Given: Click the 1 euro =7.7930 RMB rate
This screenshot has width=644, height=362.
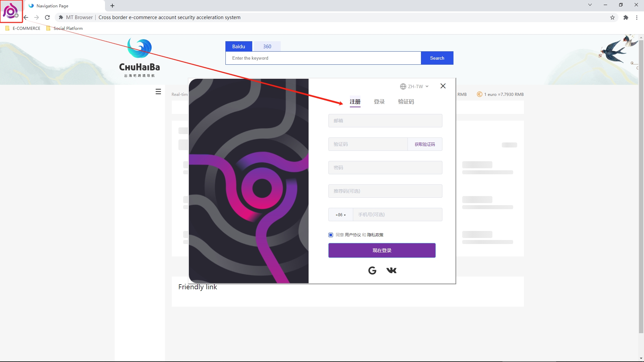Looking at the screenshot, I should (504, 95).
